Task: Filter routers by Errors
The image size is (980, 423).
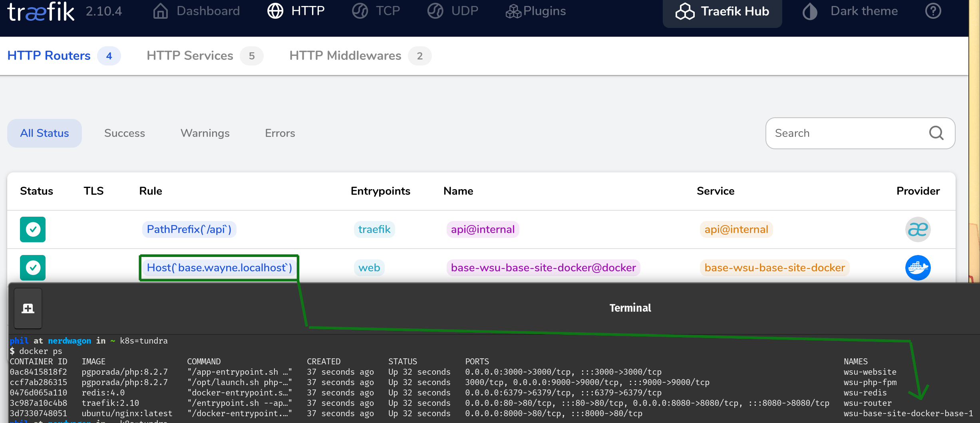Action: click(x=280, y=133)
